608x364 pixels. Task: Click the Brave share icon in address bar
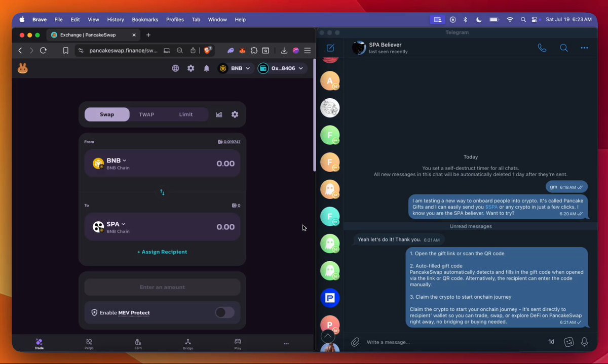[193, 51]
